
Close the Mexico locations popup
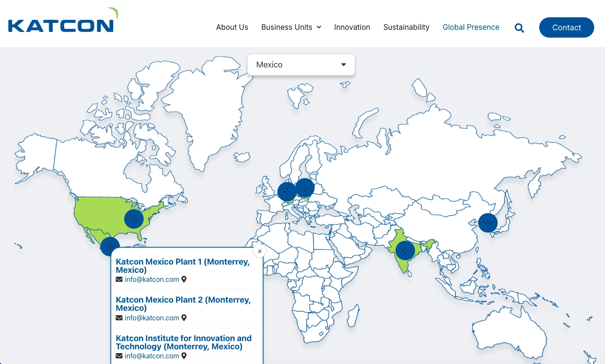point(260,251)
